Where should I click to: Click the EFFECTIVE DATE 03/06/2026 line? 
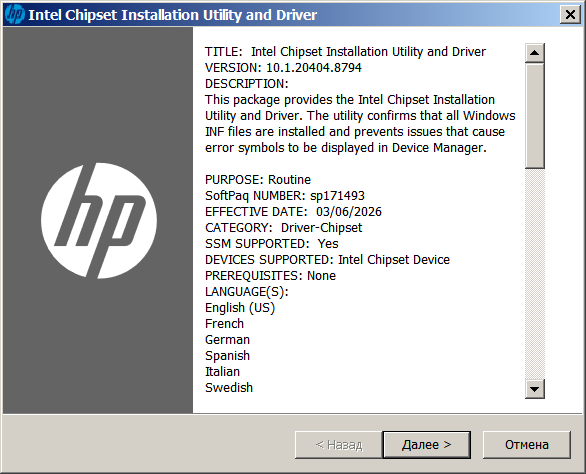293,212
